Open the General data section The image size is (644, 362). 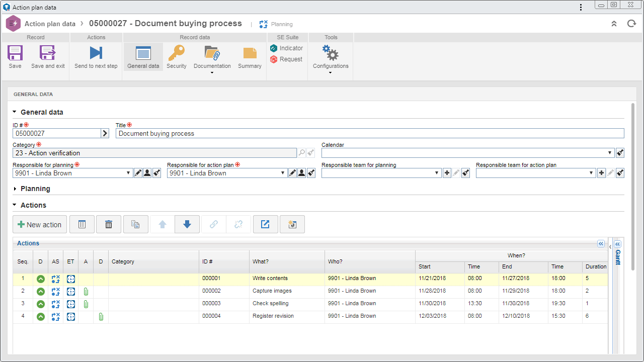[143, 57]
